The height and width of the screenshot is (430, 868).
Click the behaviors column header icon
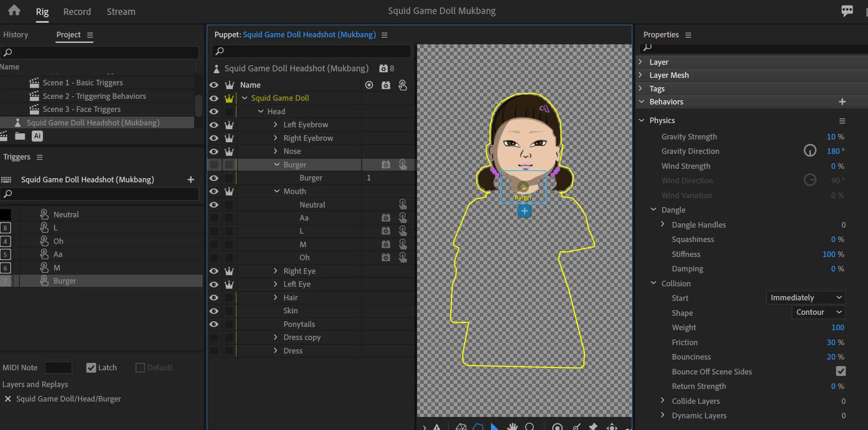click(385, 85)
